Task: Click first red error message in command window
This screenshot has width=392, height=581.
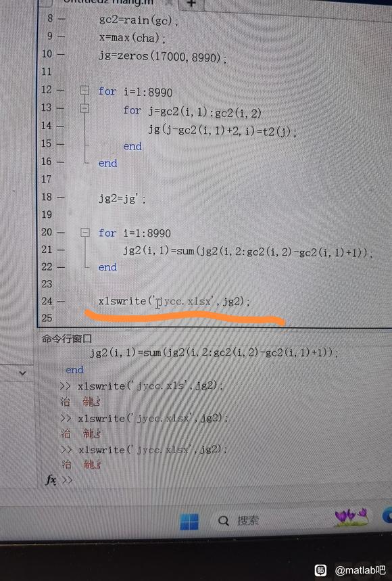Action: (x=81, y=402)
